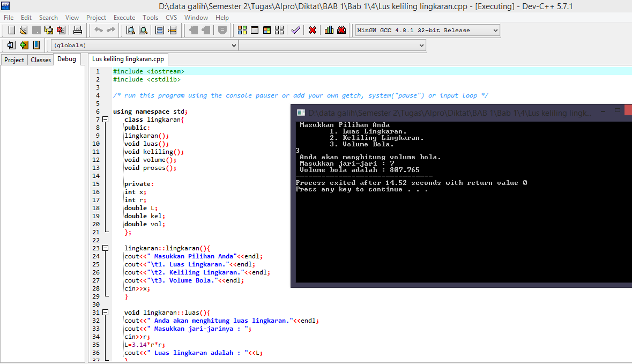Switch to the Classes side tab

[x=41, y=60]
